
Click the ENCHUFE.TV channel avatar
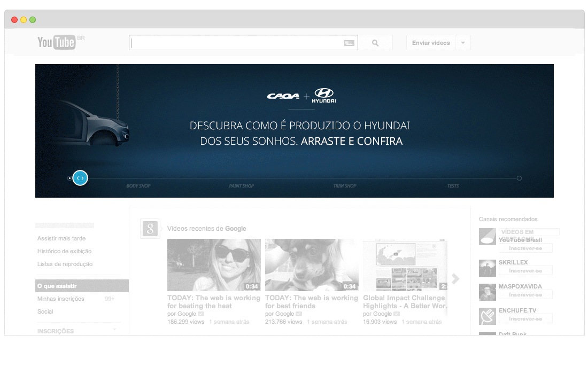coord(488,316)
